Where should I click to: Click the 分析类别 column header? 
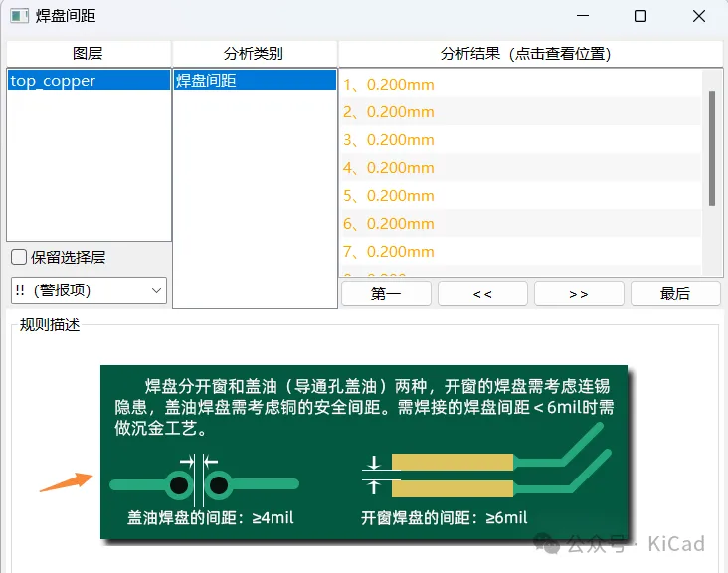(x=254, y=54)
